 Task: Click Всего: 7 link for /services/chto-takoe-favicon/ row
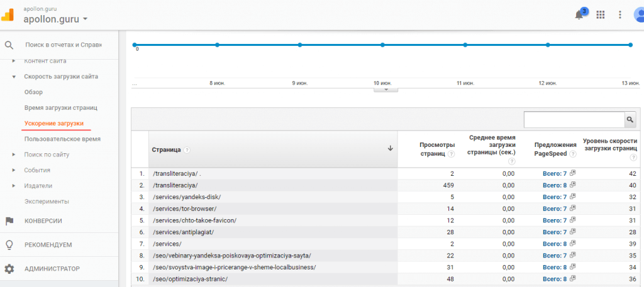555,220
